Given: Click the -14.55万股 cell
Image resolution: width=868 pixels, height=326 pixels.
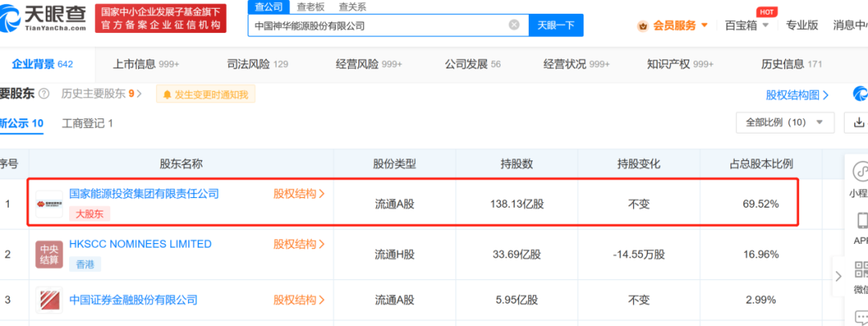Looking at the screenshot, I should [x=638, y=254].
